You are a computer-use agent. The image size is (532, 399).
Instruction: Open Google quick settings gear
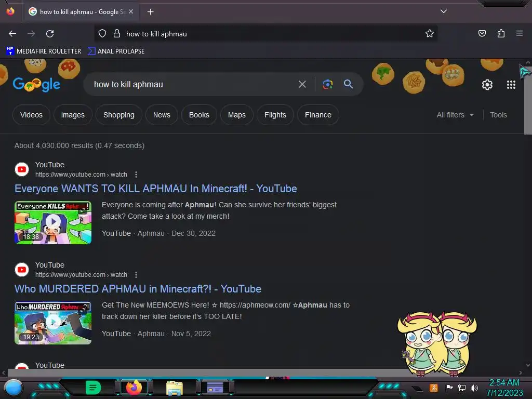487,85
